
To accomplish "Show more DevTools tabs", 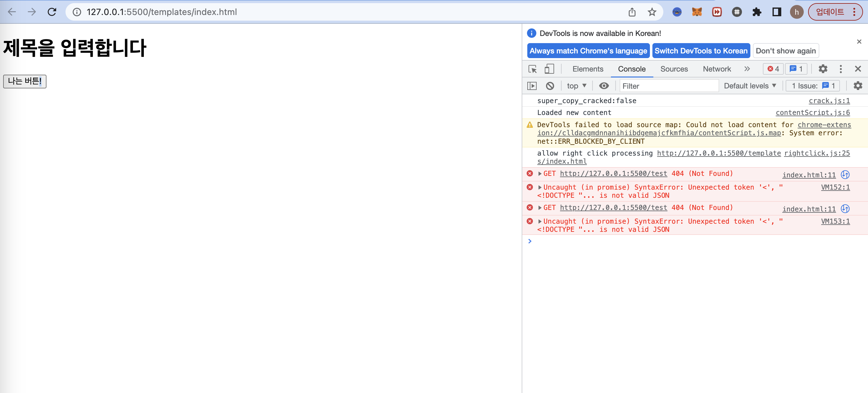I will coord(747,69).
